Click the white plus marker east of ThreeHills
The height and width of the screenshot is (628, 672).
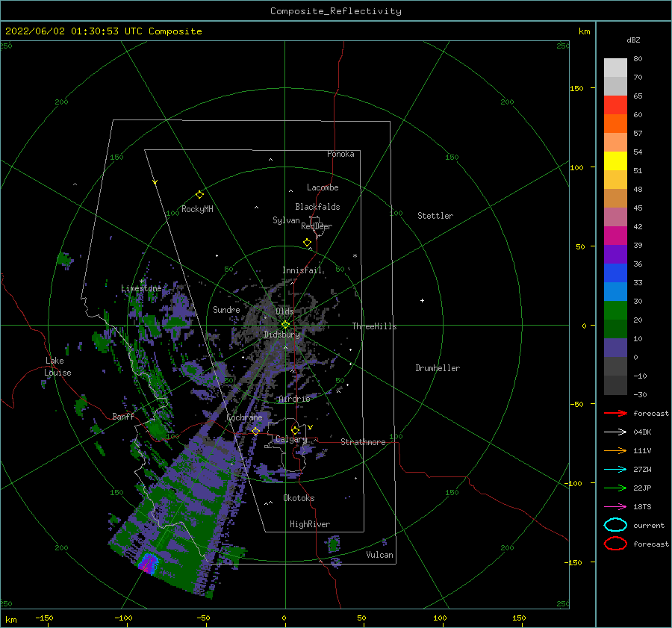(x=422, y=300)
